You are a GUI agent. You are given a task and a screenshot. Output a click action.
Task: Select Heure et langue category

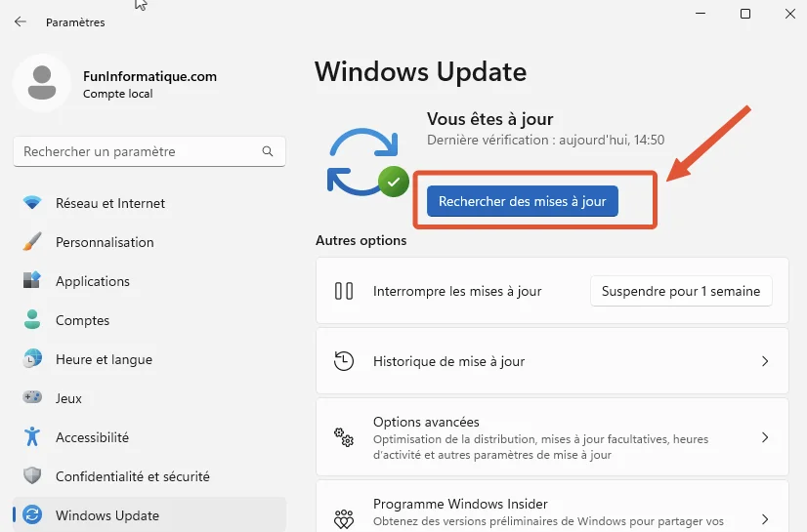(149, 359)
